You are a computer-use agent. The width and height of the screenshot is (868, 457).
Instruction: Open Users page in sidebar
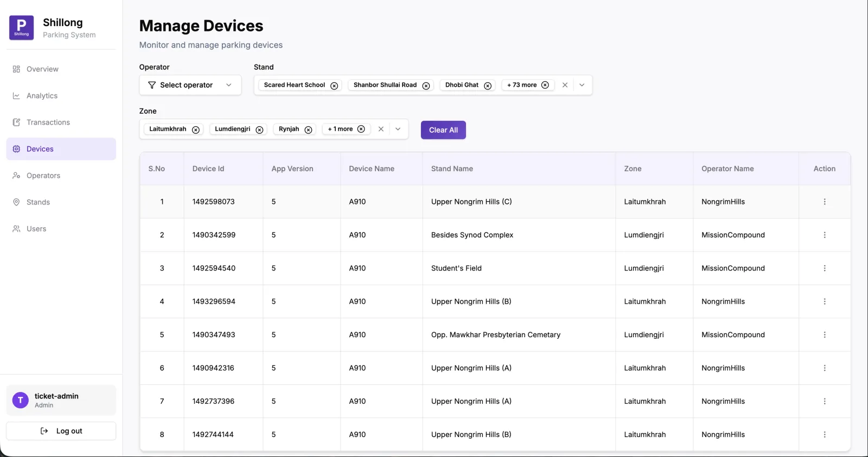pyautogui.click(x=61, y=228)
